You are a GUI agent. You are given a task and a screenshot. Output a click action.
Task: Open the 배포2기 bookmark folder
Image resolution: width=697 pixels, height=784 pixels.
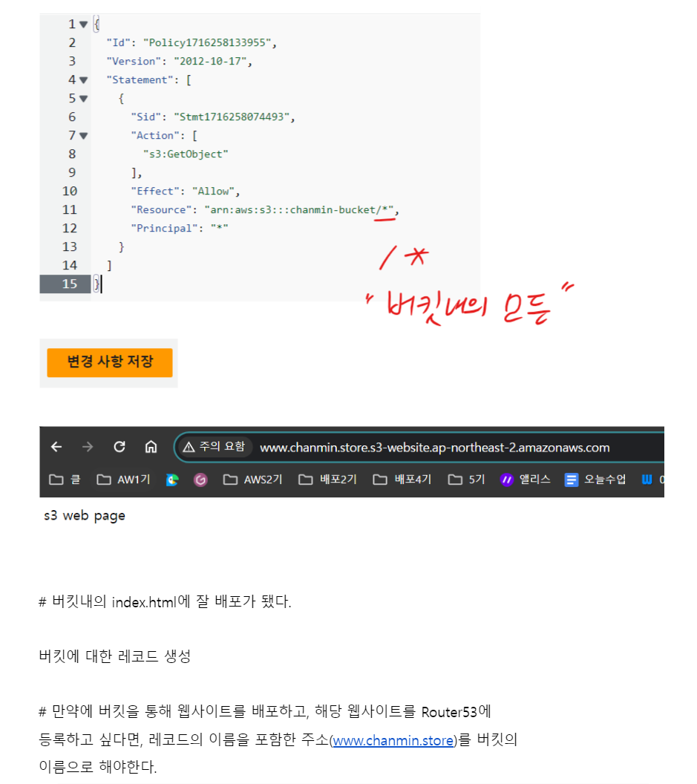[327, 480]
